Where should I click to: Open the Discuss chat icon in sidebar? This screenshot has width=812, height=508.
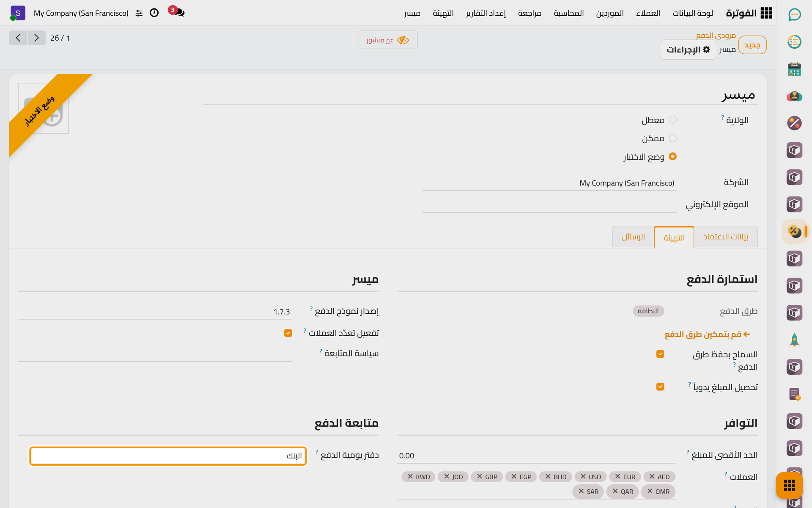tap(794, 15)
